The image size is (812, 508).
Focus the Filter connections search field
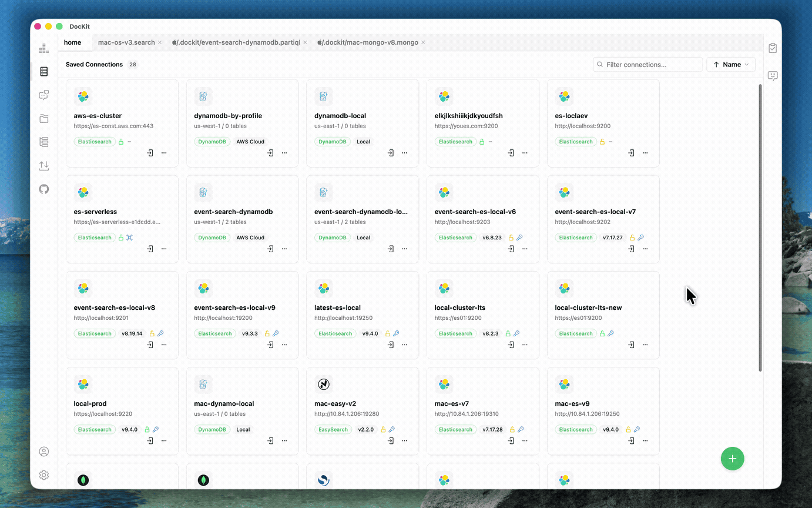647,65
